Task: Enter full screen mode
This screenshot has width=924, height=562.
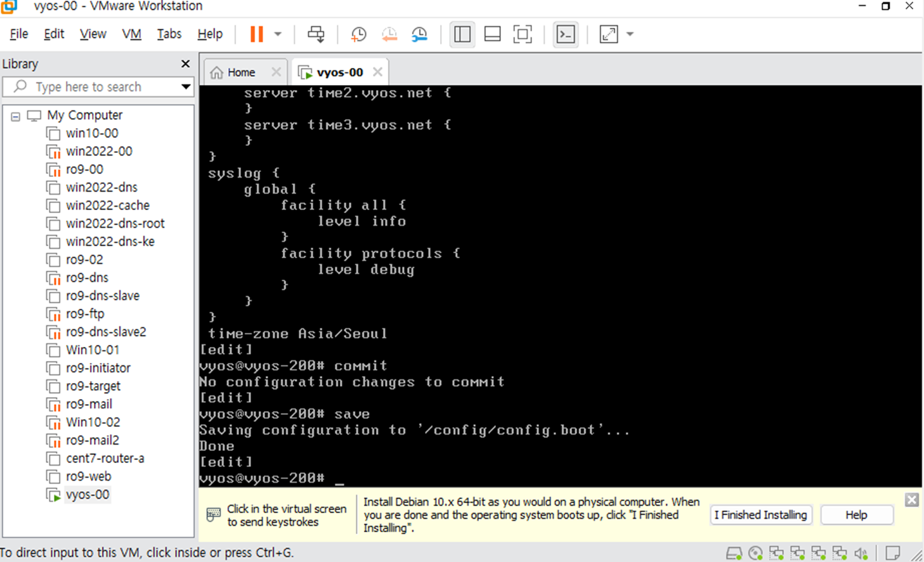Action: [523, 34]
